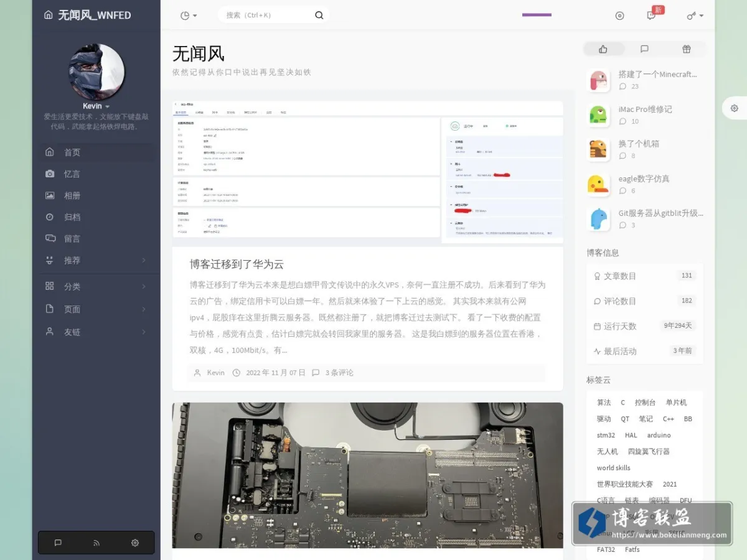Click the chat icon next to 留言
Image resolution: width=747 pixels, height=560 pixels.
[50, 238]
